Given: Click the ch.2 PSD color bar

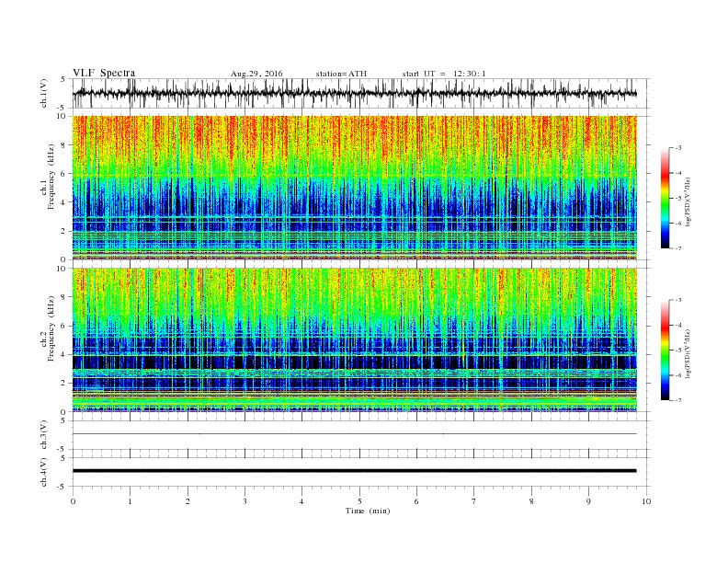Looking at the screenshot, I should point(665,350).
